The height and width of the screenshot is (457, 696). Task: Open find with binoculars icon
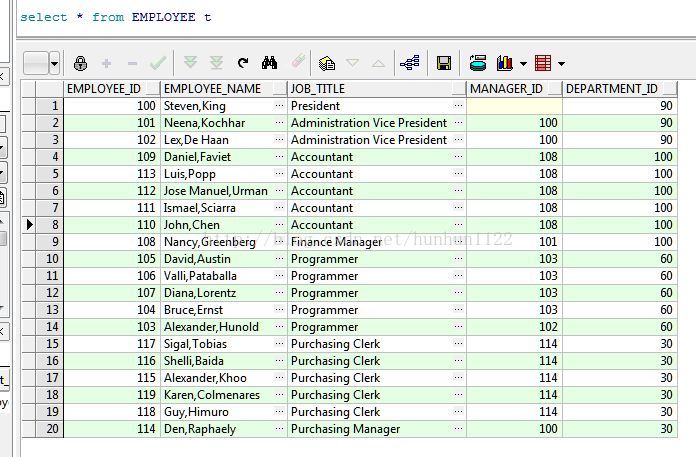(269, 63)
